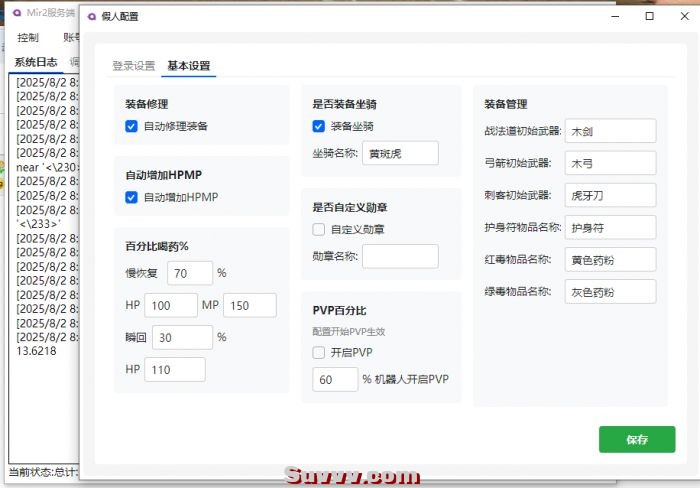The width and height of the screenshot is (700, 488).
Task: Click the 坐骑名称 input with 黄斑虎
Action: (400, 153)
